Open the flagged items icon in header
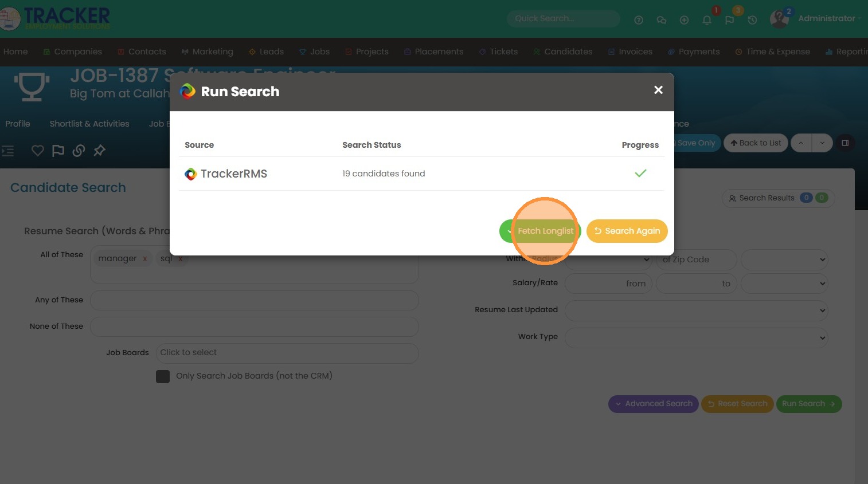This screenshot has height=484, width=868. pyautogui.click(x=729, y=20)
